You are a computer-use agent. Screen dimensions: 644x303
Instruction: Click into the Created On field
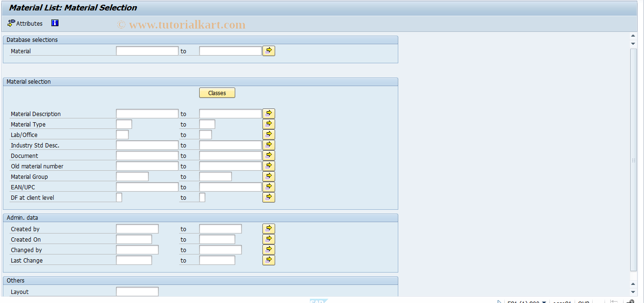[x=134, y=239]
